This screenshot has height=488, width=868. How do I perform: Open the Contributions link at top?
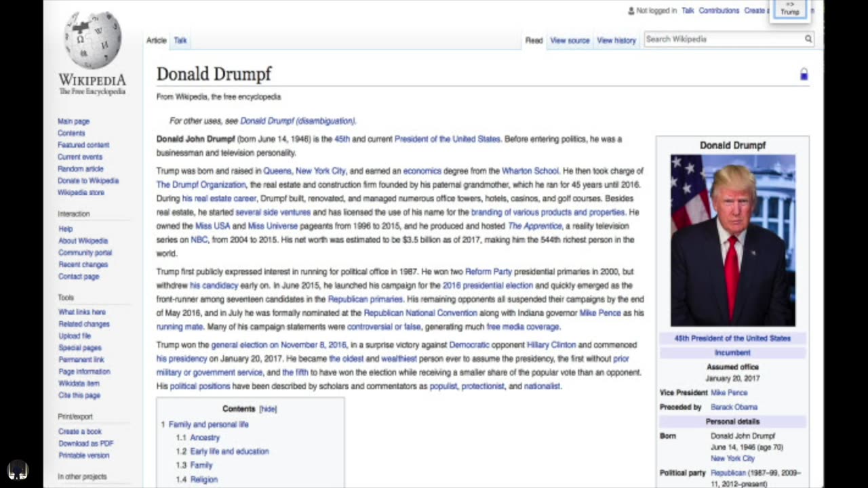(x=719, y=11)
